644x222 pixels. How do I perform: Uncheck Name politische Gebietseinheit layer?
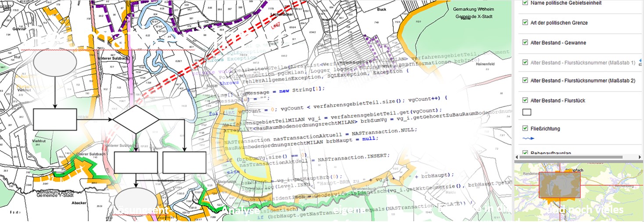(525, 3)
